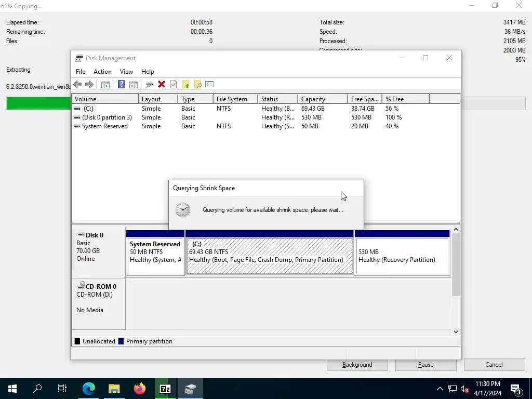The height and width of the screenshot is (399, 532).
Task: Click the Back arrow in Disk Management toolbar
Action: [77, 85]
